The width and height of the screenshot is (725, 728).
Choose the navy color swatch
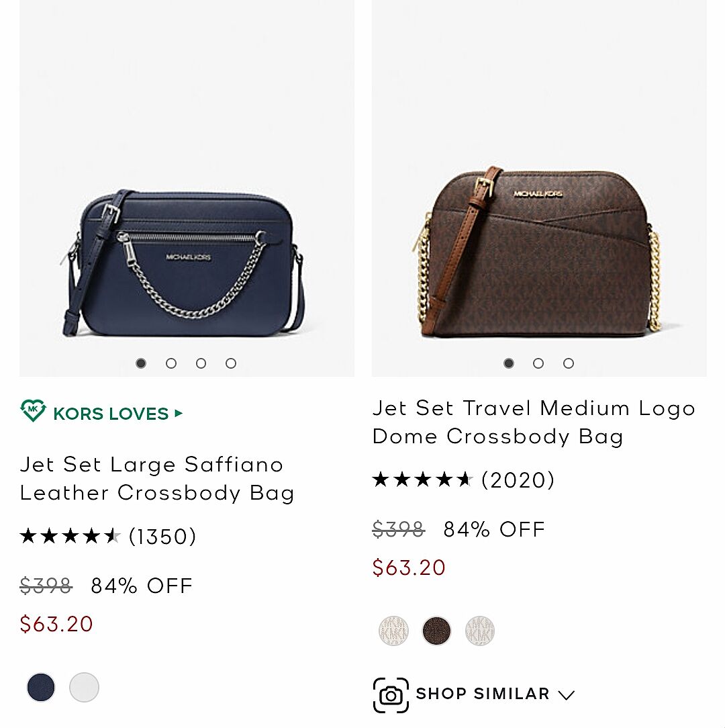pyautogui.click(x=41, y=687)
